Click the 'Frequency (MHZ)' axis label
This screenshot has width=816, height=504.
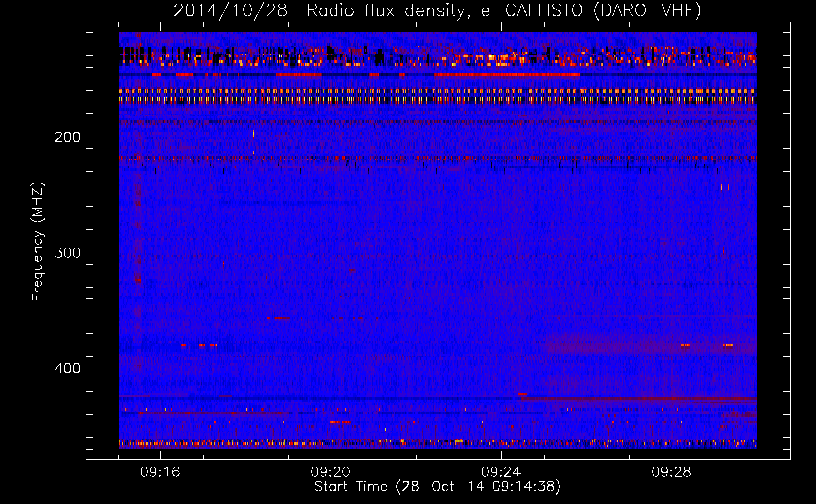coord(38,241)
